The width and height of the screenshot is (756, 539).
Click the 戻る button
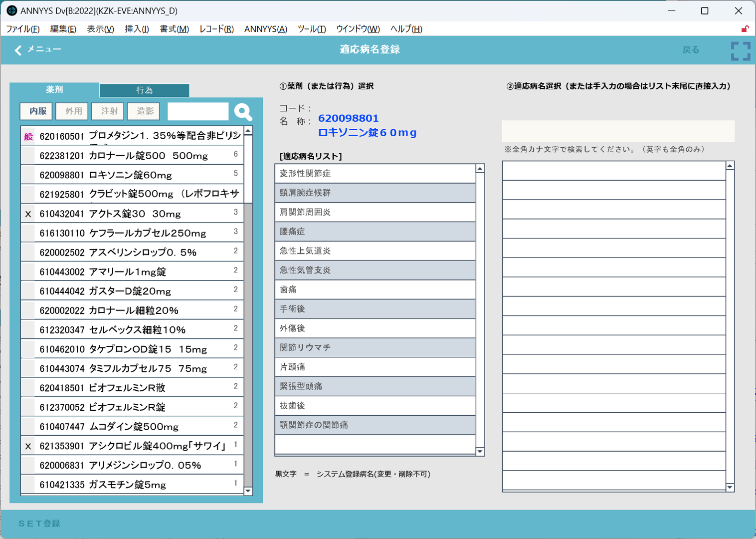[x=691, y=50]
